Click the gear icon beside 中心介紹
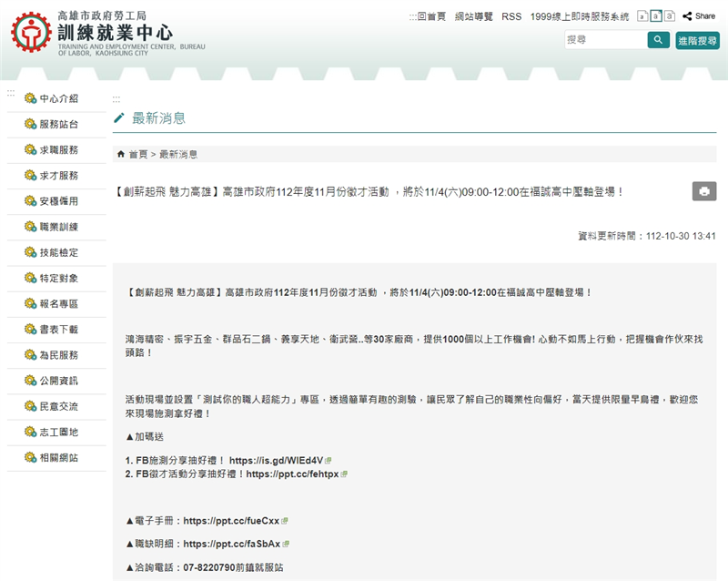The width and height of the screenshot is (728, 581). pyautogui.click(x=31, y=98)
